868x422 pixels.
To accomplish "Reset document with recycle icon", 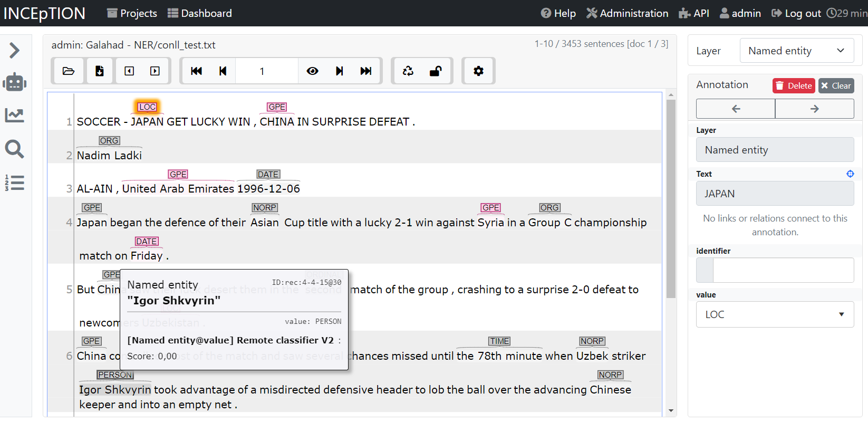I will [x=408, y=71].
